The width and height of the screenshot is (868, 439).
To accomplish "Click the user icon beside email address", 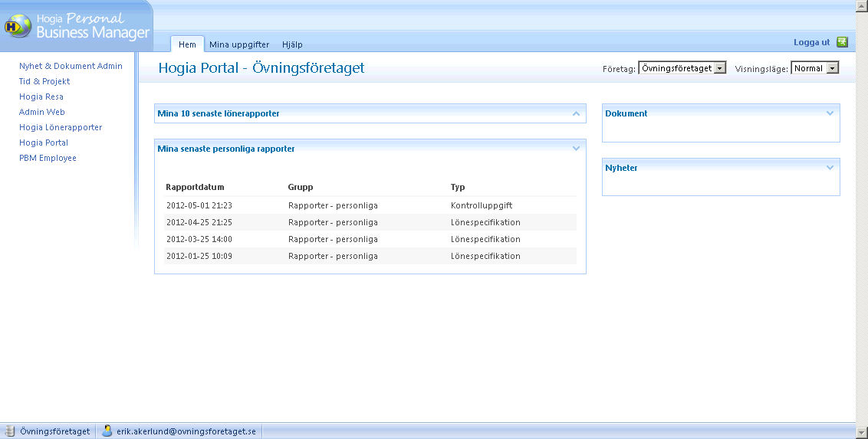I will tap(107, 431).
